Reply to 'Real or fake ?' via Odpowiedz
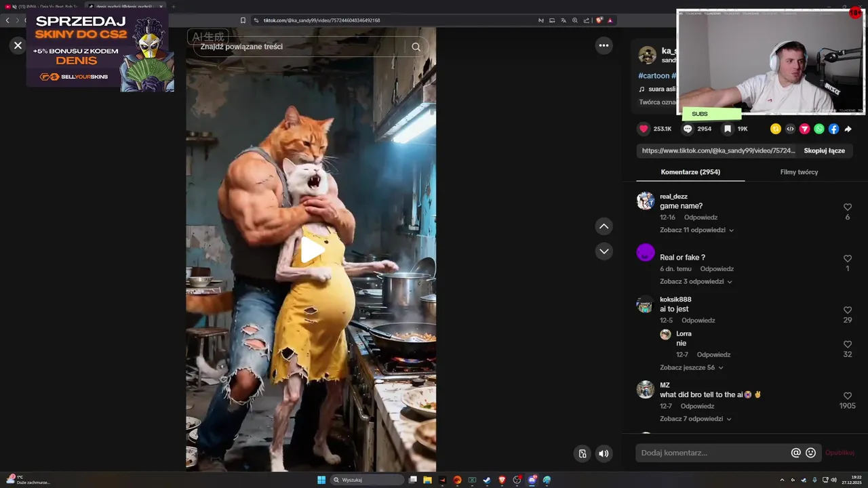The height and width of the screenshot is (488, 868). click(717, 269)
